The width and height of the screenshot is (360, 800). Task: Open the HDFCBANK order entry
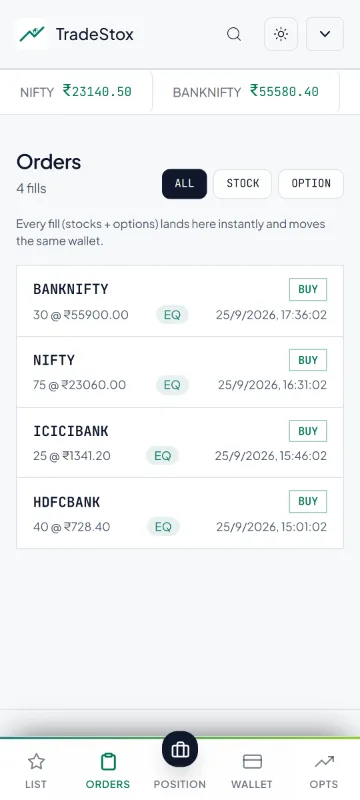tap(180, 513)
